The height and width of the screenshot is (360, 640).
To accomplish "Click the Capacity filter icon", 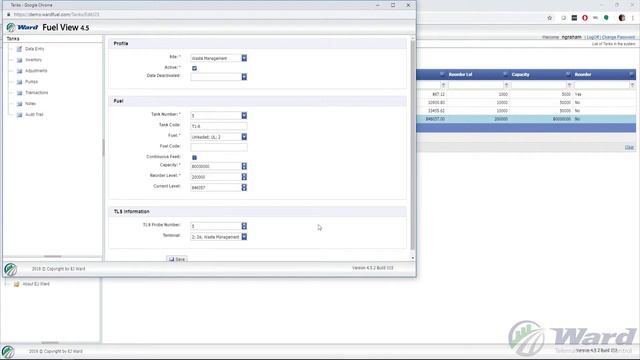I will coord(569,85).
